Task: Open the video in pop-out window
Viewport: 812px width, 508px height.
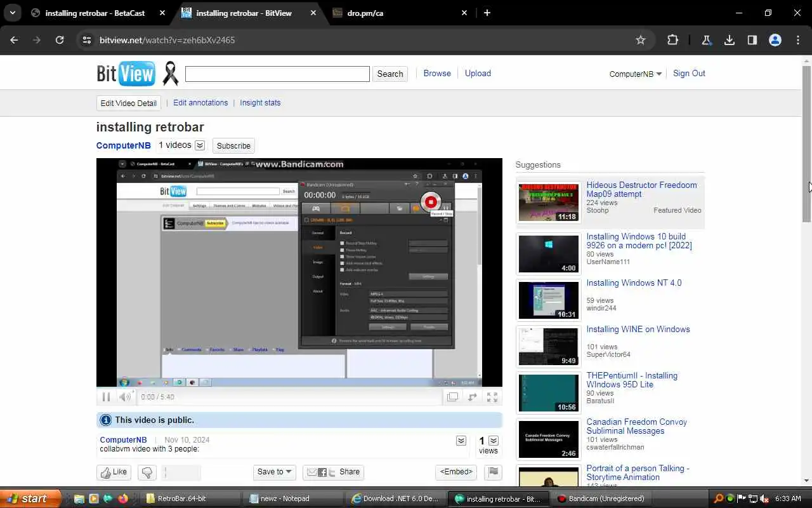Action: coord(452,397)
